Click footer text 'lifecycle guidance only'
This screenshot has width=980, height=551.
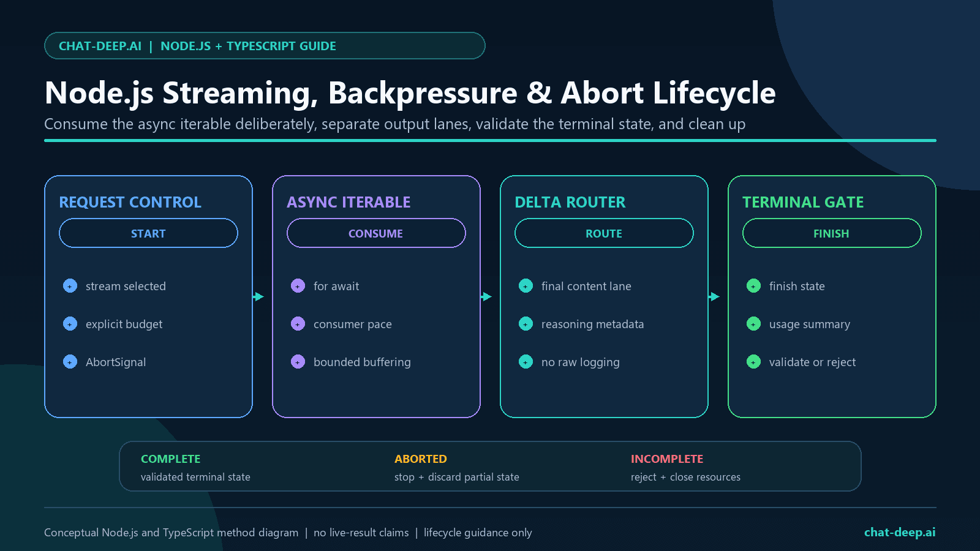pyautogui.click(x=478, y=533)
